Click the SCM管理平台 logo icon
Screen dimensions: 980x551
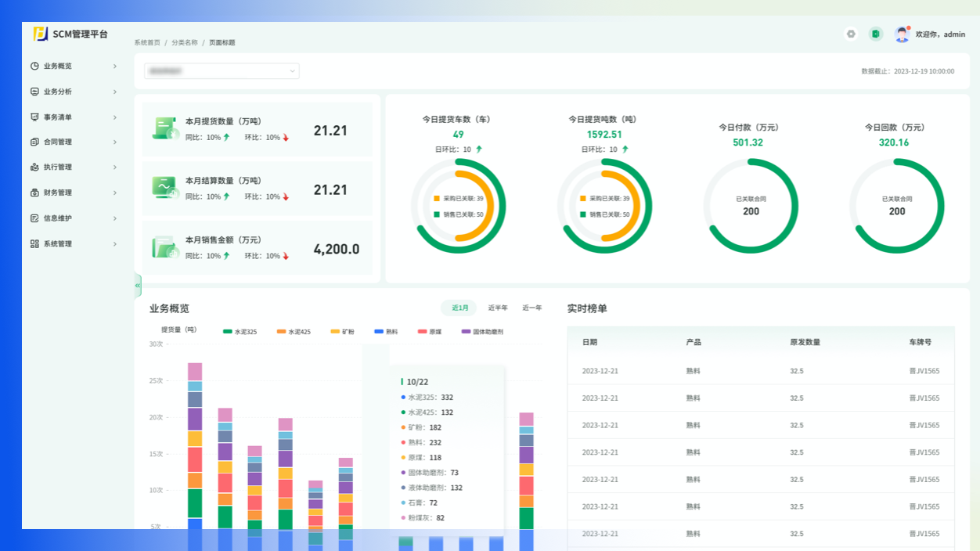[x=41, y=34]
